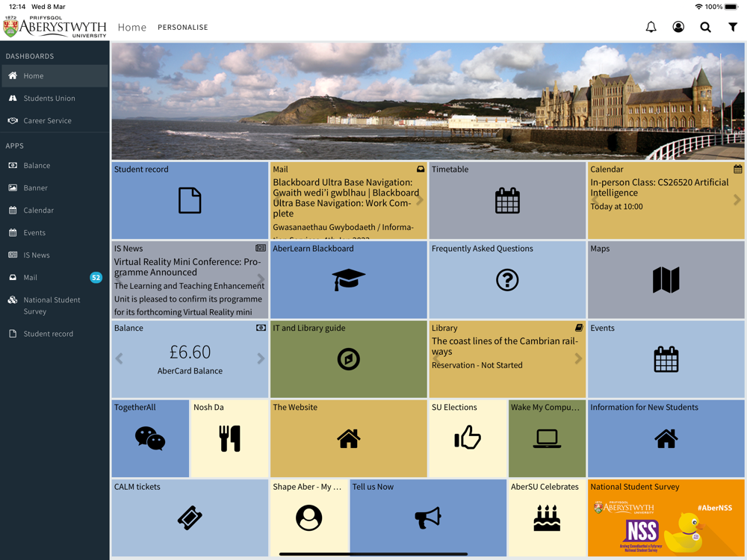This screenshot has width=747, height=560.
Task: Open the Events tile calendar icon
Action: tap(666, 359)
